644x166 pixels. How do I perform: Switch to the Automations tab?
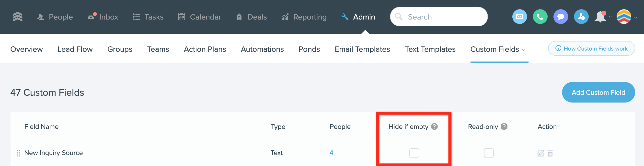tap(262, 49)
